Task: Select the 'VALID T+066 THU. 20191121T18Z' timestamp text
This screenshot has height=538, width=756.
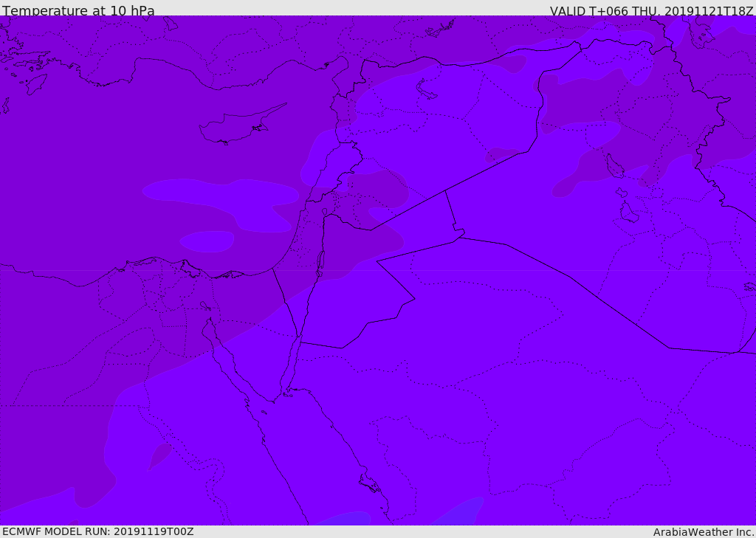Action: (651, 10)
